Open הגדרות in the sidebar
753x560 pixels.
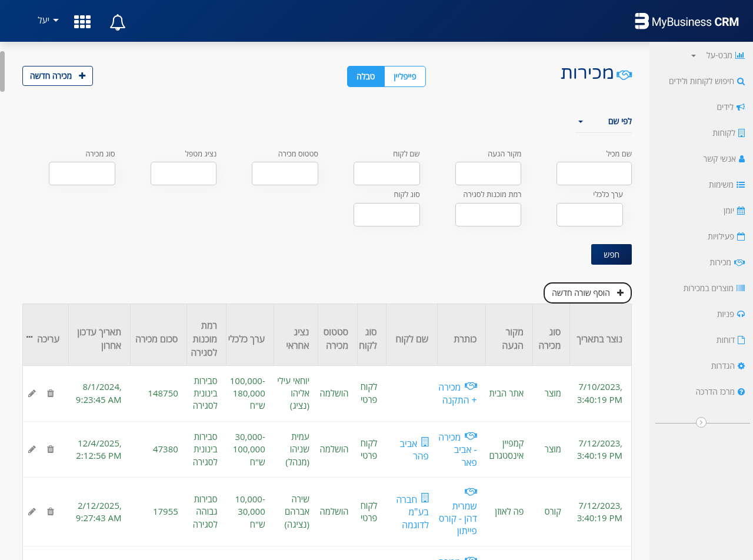728,366
